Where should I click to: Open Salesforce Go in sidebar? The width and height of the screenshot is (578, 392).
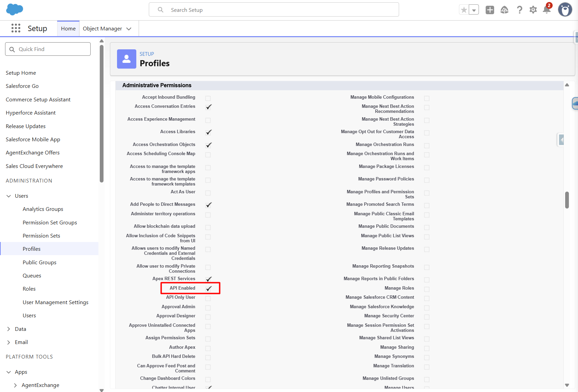22,86
